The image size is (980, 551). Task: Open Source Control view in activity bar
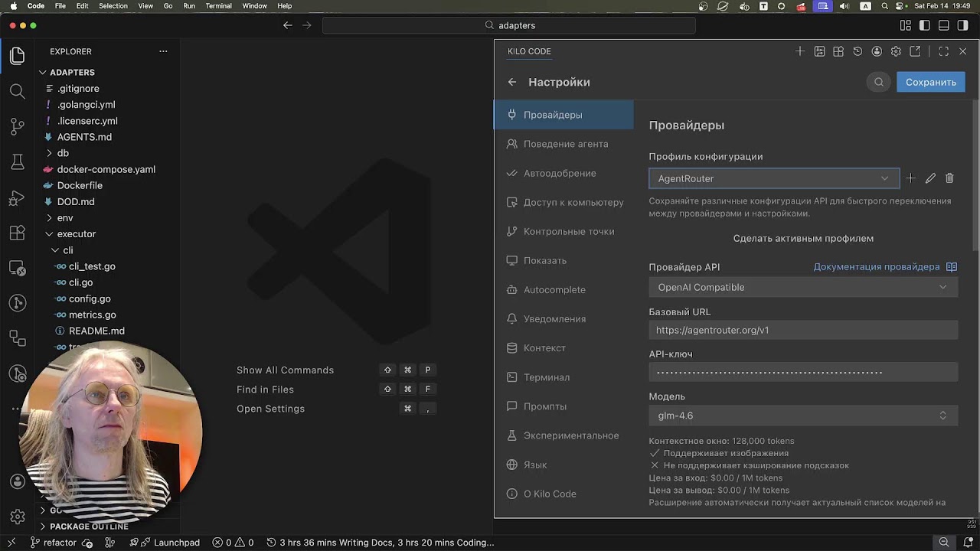pos(17,126)
